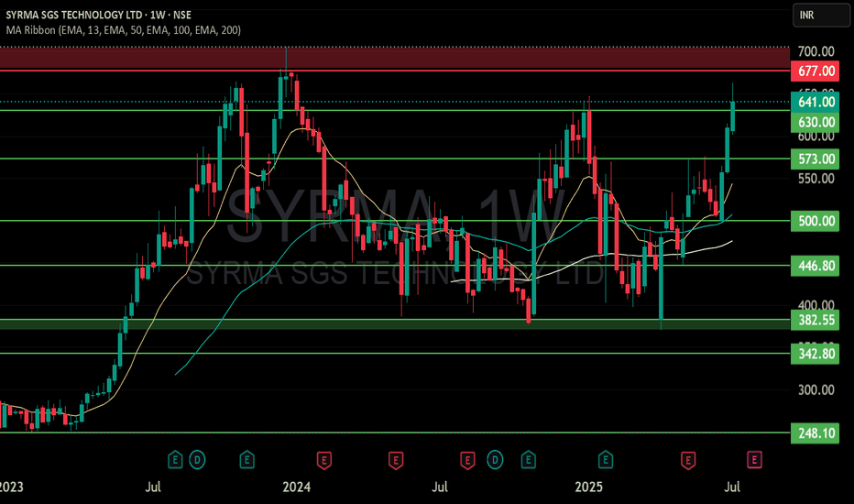This screenshot has height=504, width=854.
Task: Open the green earnings marker for August 2023
Action: [x=175, y=460]
